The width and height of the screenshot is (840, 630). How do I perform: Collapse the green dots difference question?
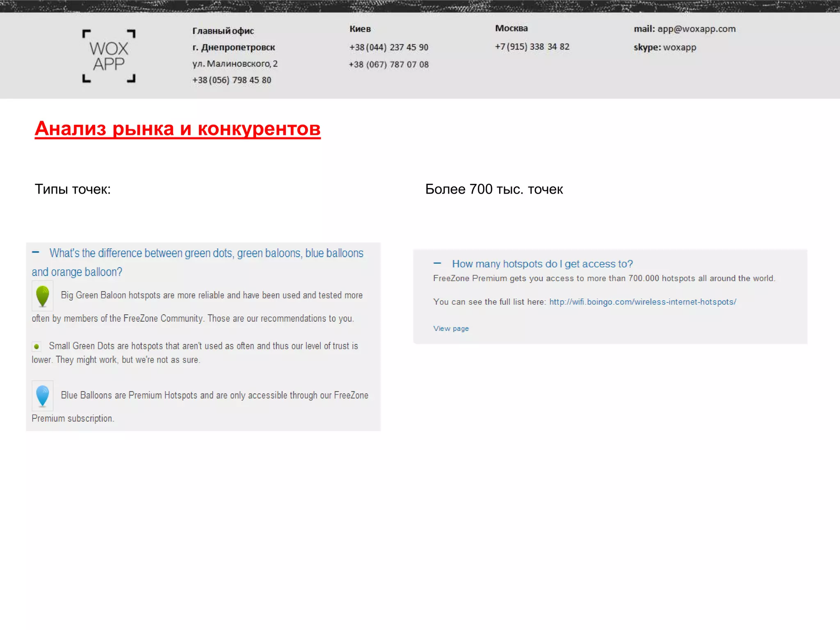36,252
